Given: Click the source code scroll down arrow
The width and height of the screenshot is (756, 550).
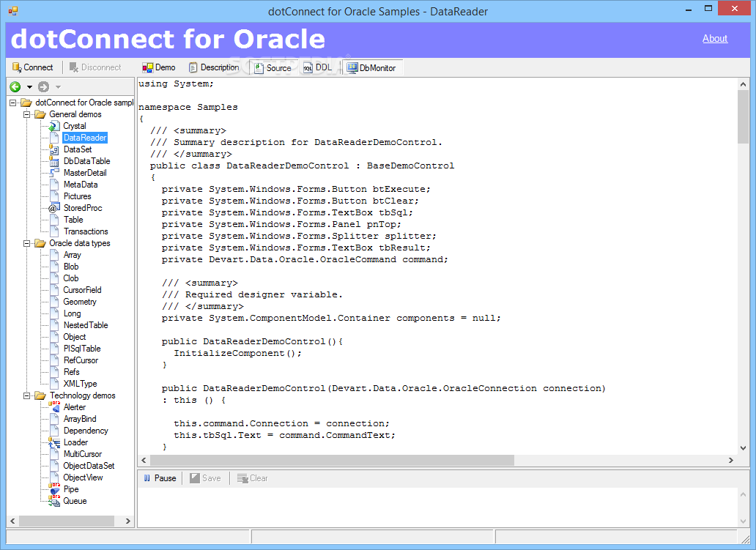Looking at the screenshot, I should tap(743, 448).
